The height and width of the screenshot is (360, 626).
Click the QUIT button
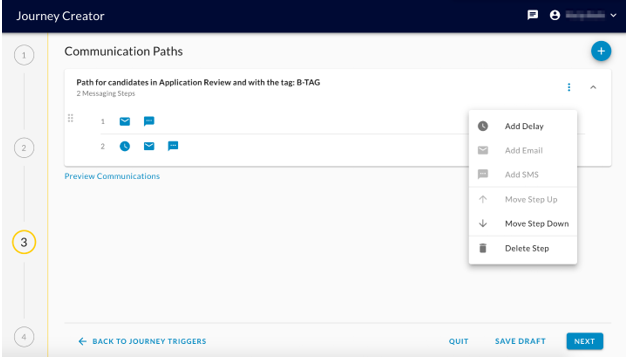tap(458, 341)
